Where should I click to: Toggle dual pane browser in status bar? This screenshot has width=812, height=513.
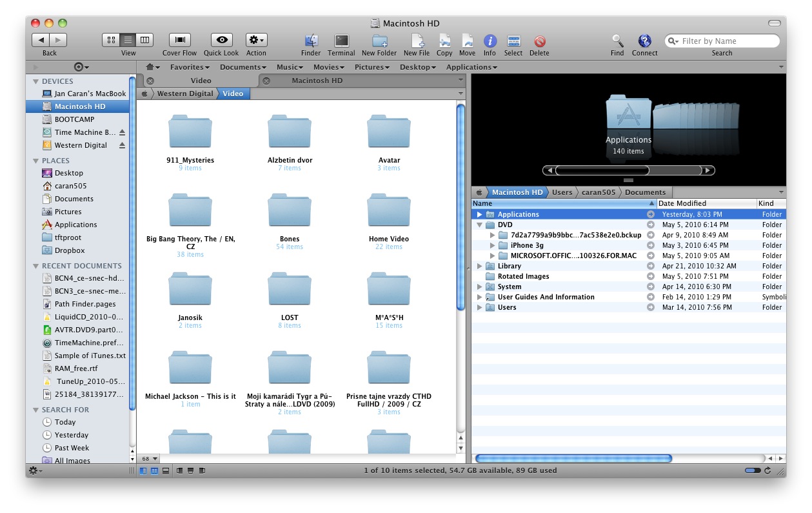(x=155, y=471)
